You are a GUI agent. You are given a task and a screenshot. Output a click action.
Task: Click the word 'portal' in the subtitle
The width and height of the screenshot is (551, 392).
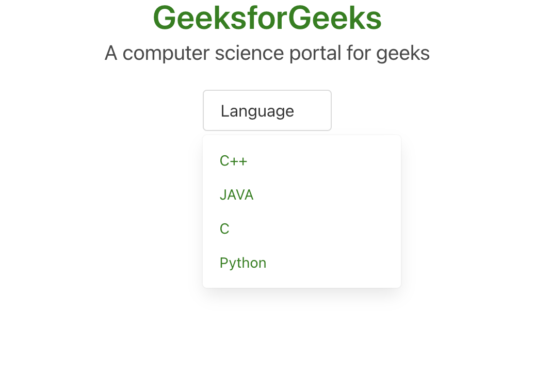(x=312, y=53)
